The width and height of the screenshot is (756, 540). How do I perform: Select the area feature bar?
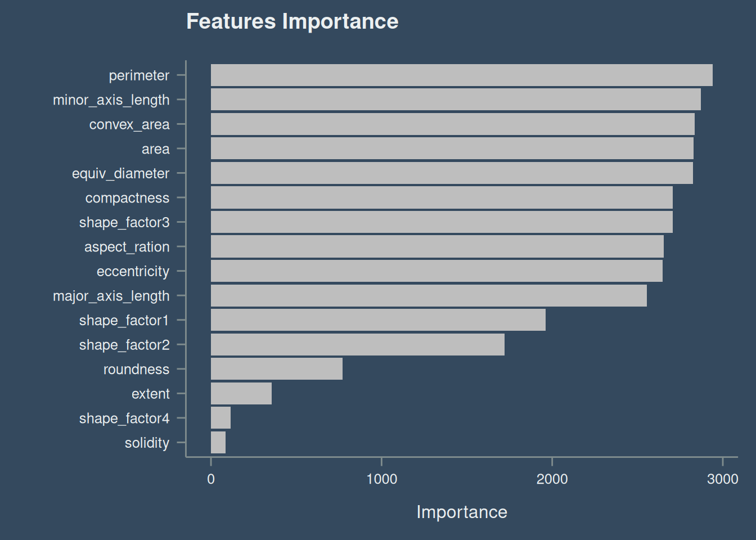pyautogui.click(x=452, y=148)
